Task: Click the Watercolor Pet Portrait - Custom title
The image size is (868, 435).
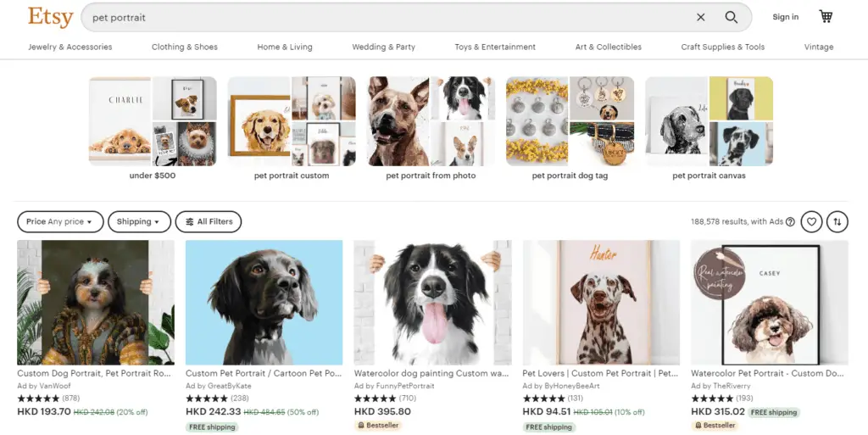Action: pos(767,374)
